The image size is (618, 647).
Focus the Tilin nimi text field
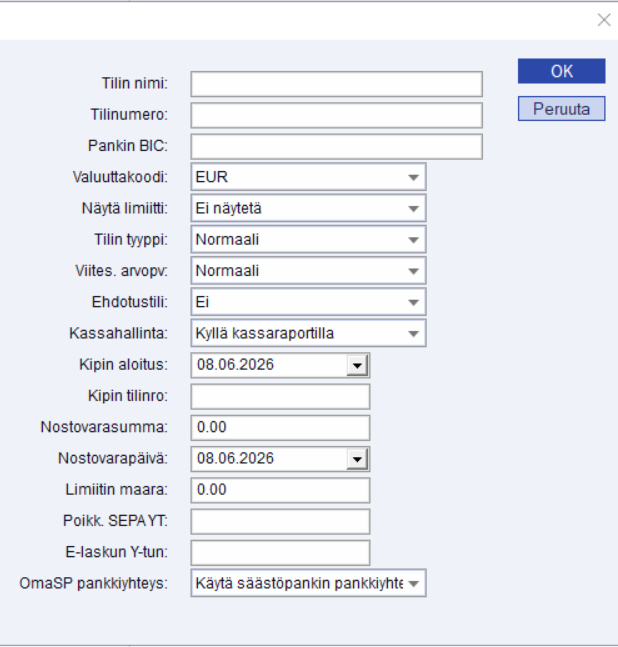[x=337, y=84]
